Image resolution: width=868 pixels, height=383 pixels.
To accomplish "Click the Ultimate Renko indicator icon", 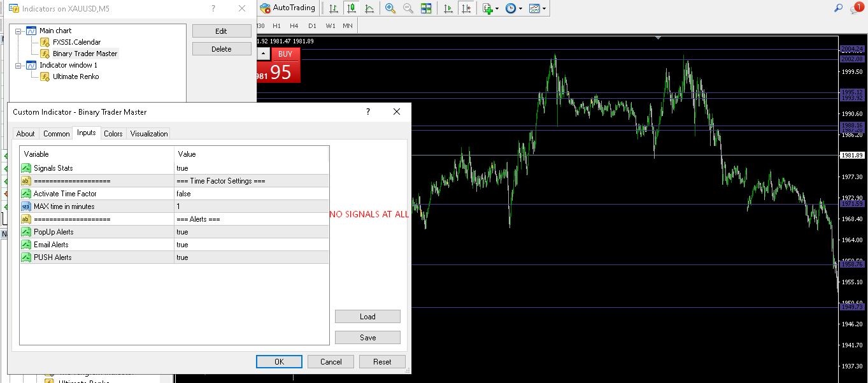I will click(45, 76).
